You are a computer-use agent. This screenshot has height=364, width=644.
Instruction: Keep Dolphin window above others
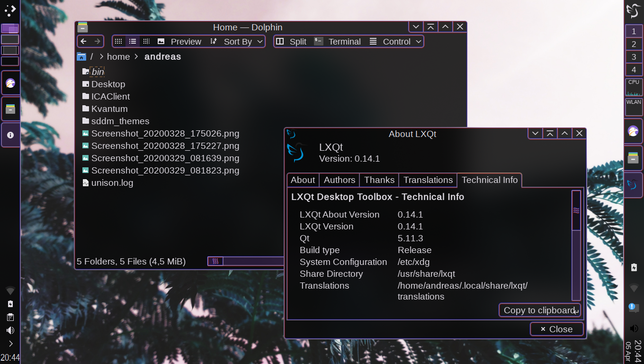[430, 27]
